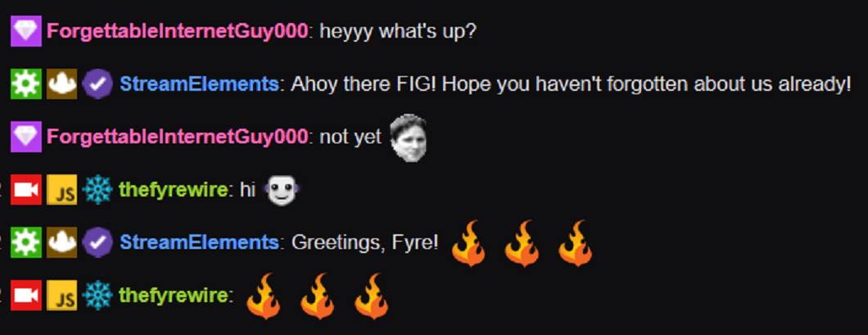
Task: Click the middle fire emote in the bottom thefyrewire message
Action: coord(317,297)
